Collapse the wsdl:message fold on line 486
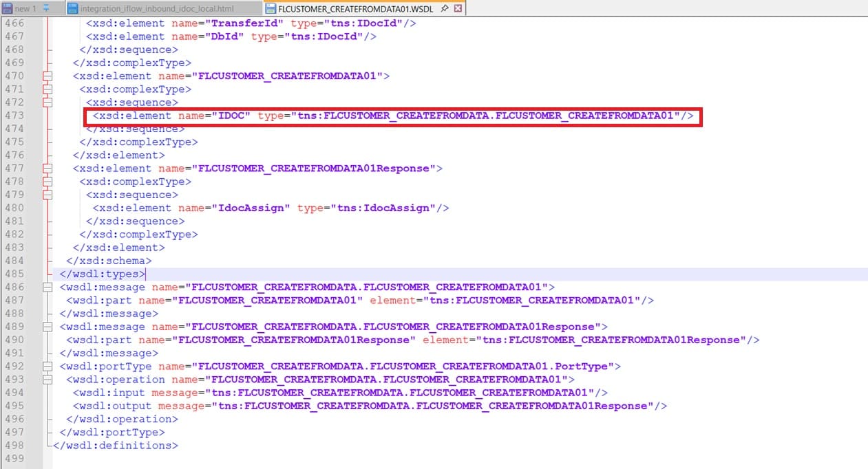Image resolution: width=868 pixels, height=469 pixels. [47, 287]
